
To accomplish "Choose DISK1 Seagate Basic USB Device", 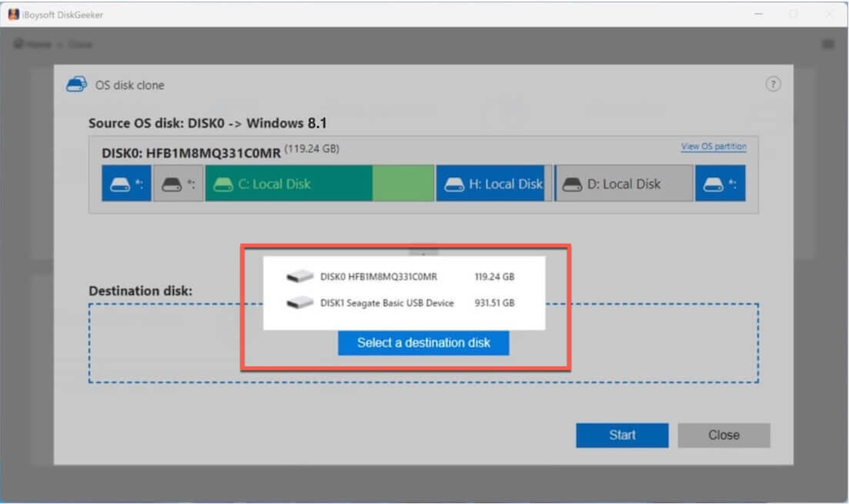I will click(403, 302).
